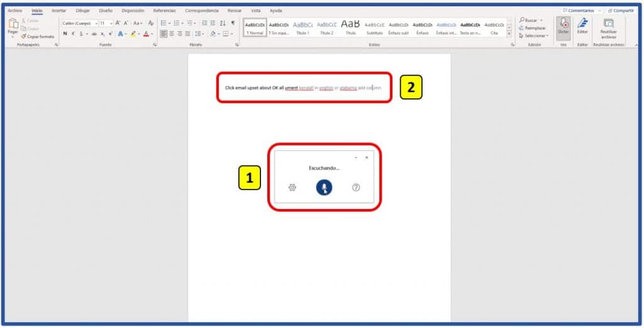
Task: Open paragraph shading color bucket
Action: [213, 34]
